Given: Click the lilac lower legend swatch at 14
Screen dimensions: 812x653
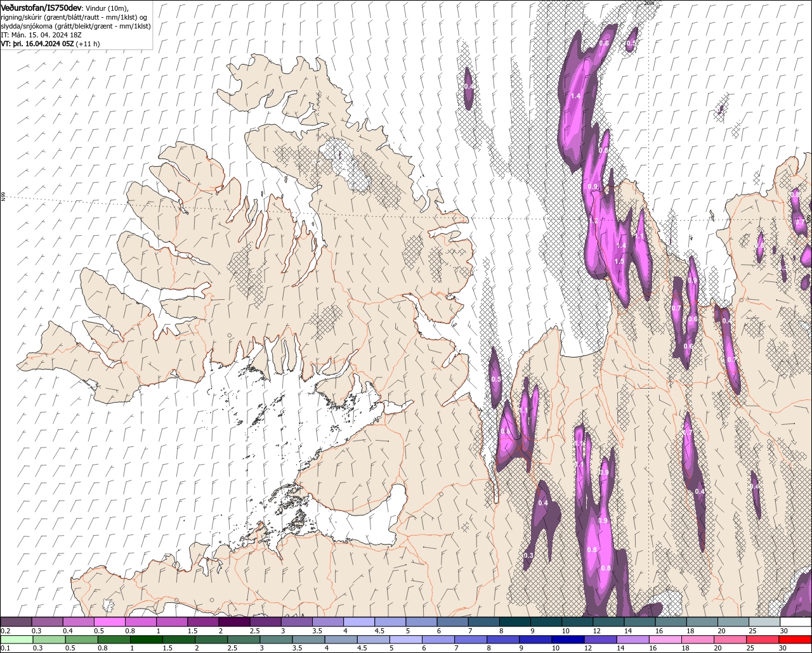Looking at the screenshot, I should 632,640.
